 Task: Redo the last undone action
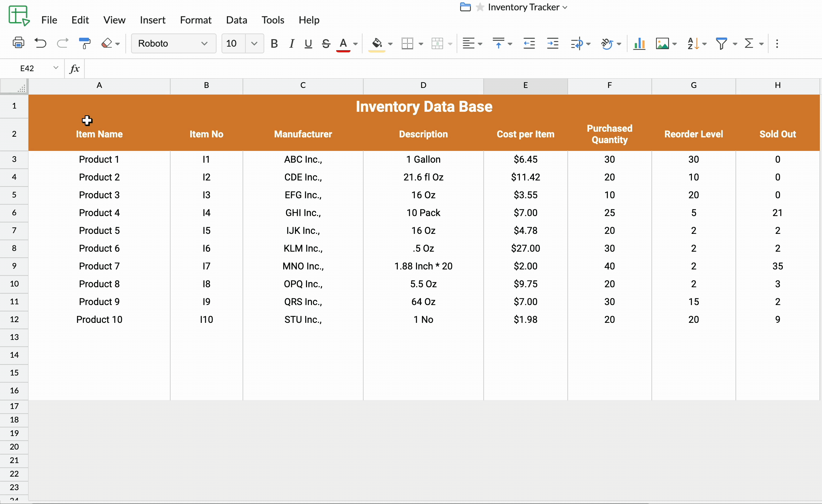tap(62, 43)
